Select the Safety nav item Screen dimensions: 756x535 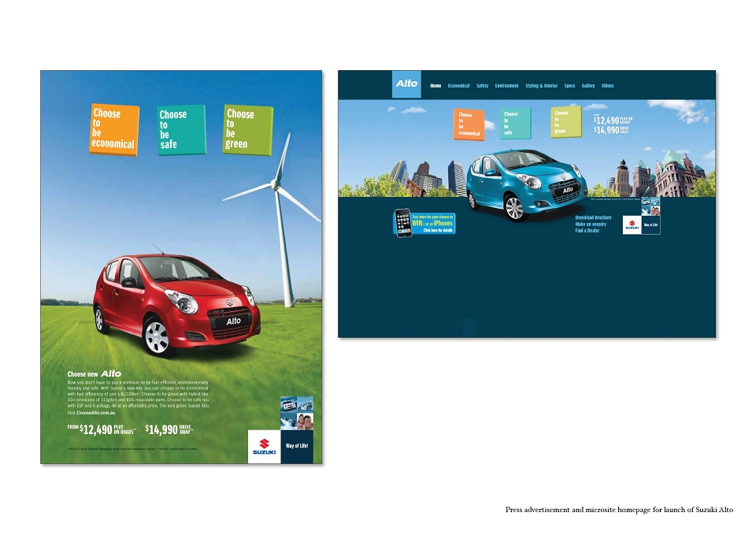coord(482,86)
